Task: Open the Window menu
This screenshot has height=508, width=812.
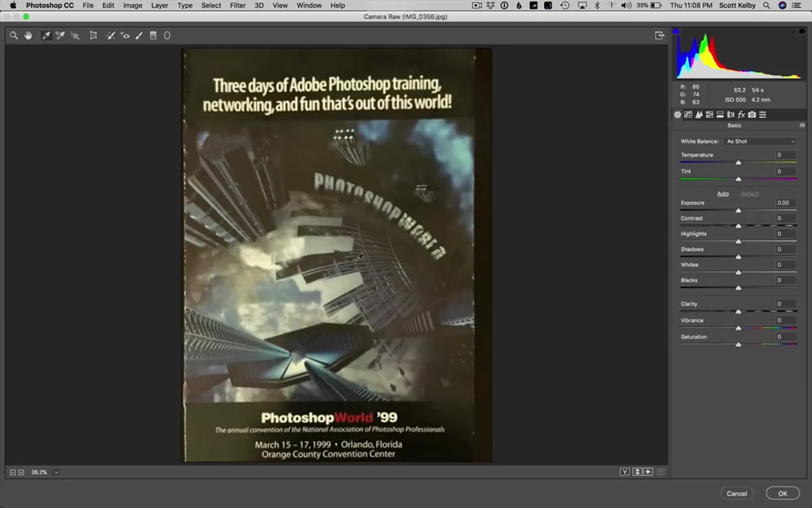Action: (309, 5)
